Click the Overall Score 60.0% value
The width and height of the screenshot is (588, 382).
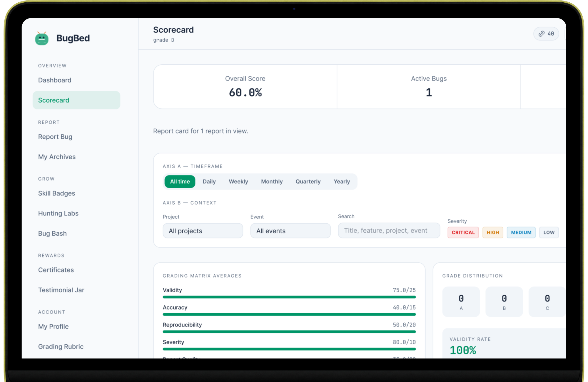click(245, 93)
